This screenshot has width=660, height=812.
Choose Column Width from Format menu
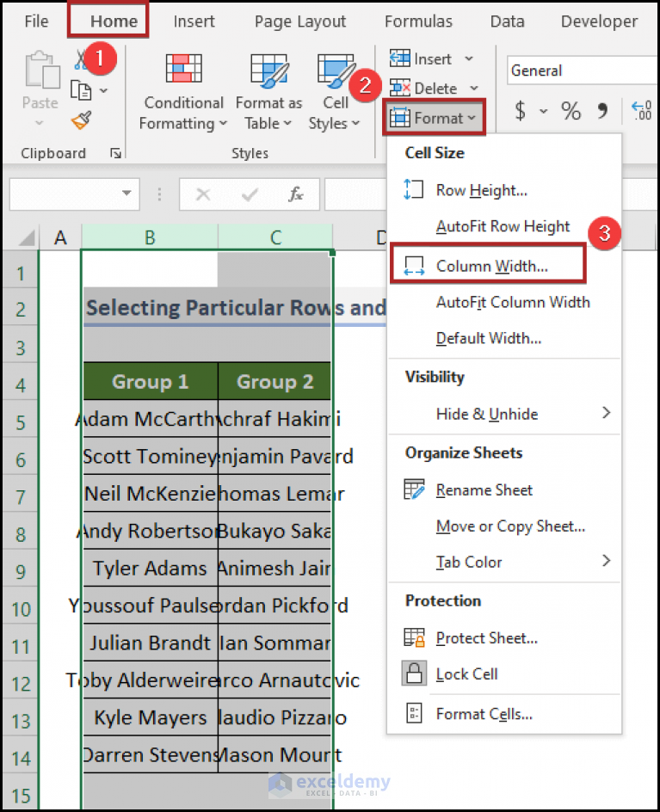pyautogui.click(x=491, y=266)
